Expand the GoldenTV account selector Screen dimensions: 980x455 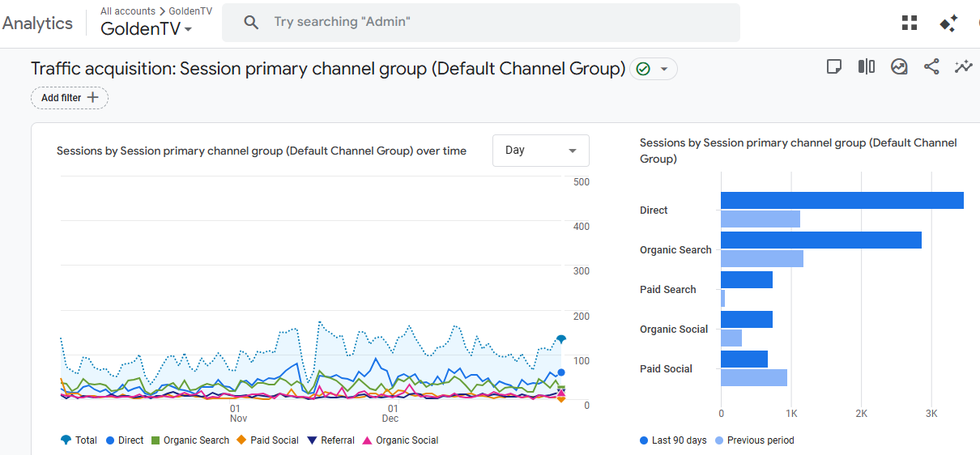click(x=146, y=29)
